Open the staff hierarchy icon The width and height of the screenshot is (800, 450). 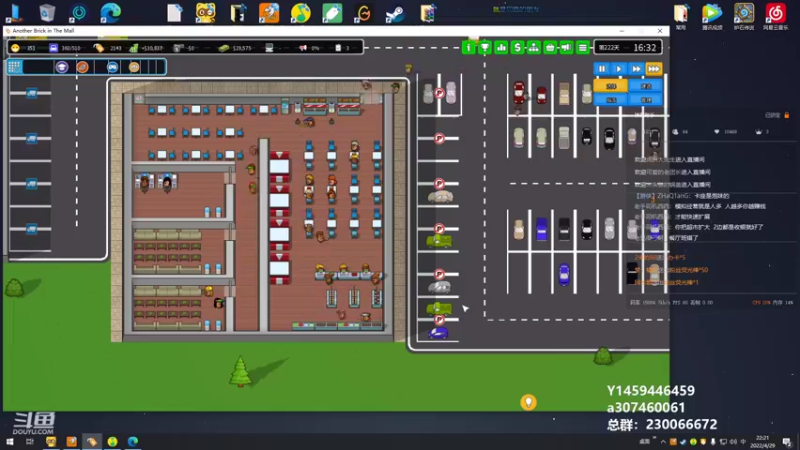(x=534, y=48)
